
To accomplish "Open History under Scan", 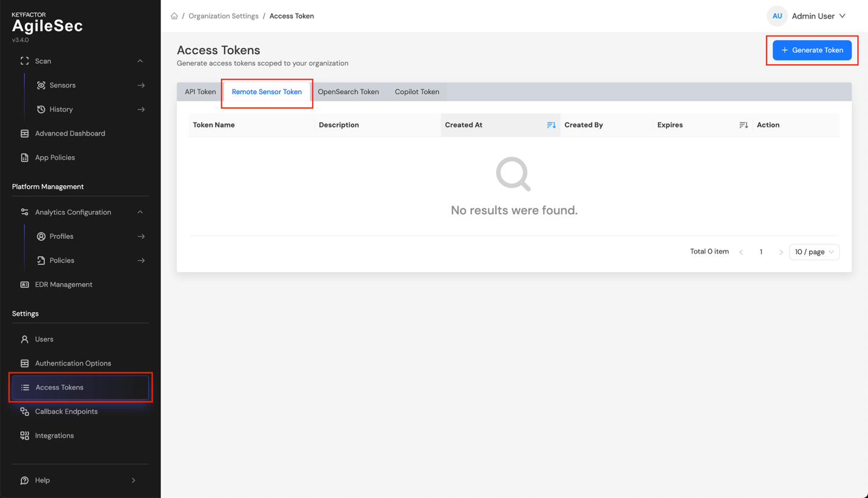I will point(61,109).
